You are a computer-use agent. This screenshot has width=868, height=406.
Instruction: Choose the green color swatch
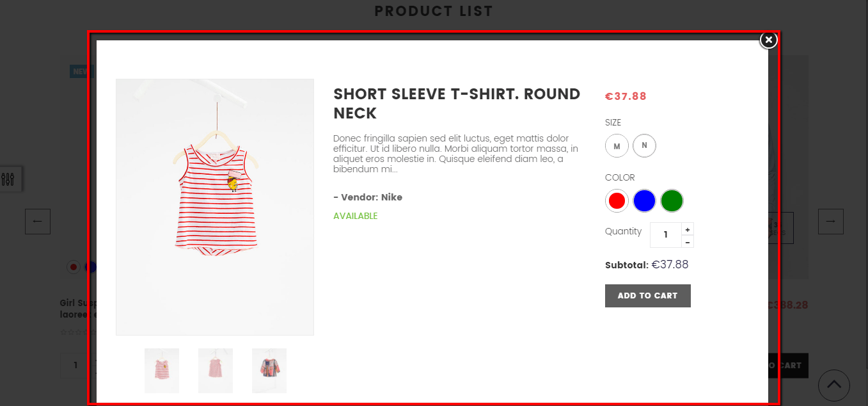(x=672, y=201)
